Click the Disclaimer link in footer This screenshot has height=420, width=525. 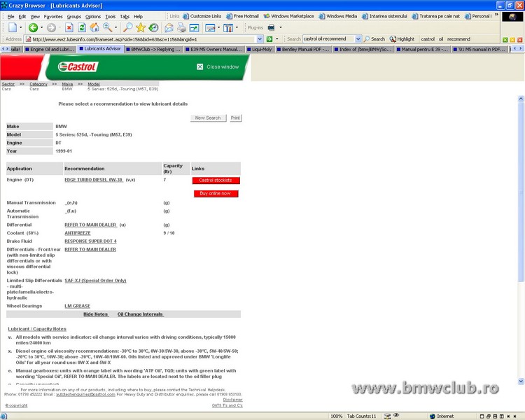pyautogui.click(x=232, y=400)
